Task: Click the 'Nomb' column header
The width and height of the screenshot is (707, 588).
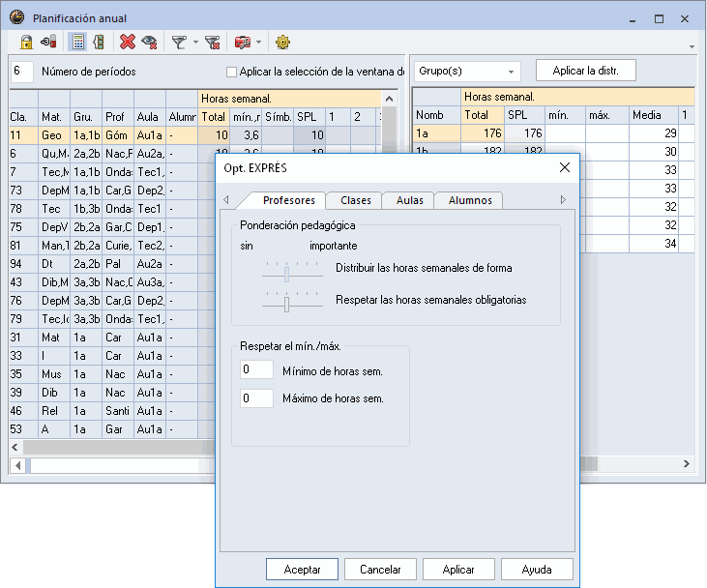Action: tap(436, 115)
